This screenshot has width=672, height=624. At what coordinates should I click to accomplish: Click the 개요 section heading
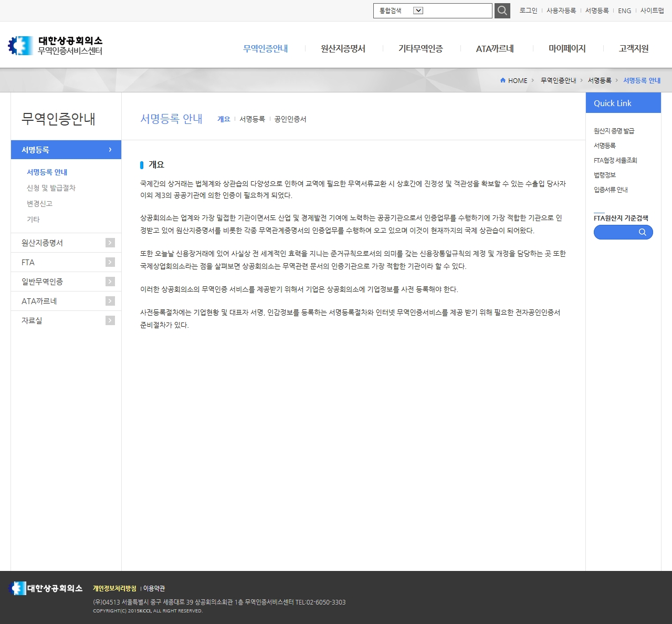[x=156, y=164]
